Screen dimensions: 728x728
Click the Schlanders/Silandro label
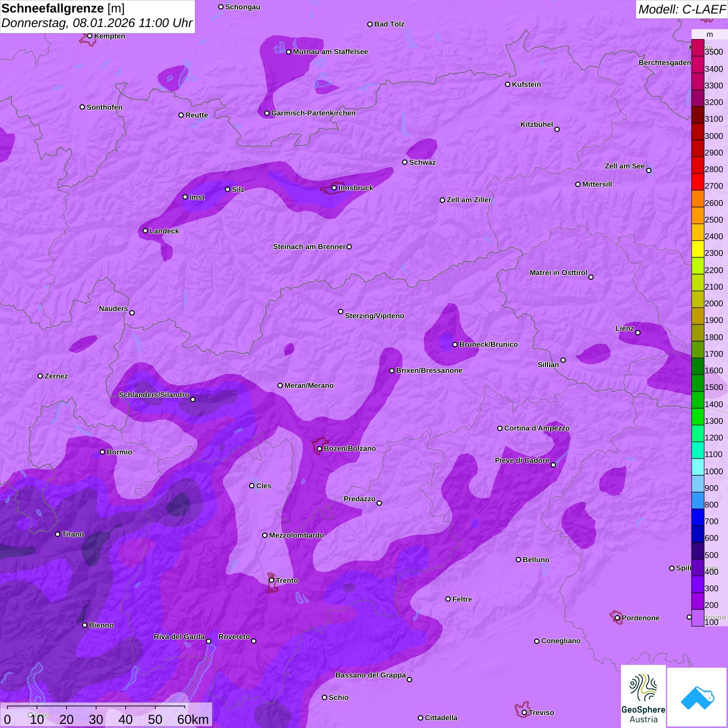(154, 395)
